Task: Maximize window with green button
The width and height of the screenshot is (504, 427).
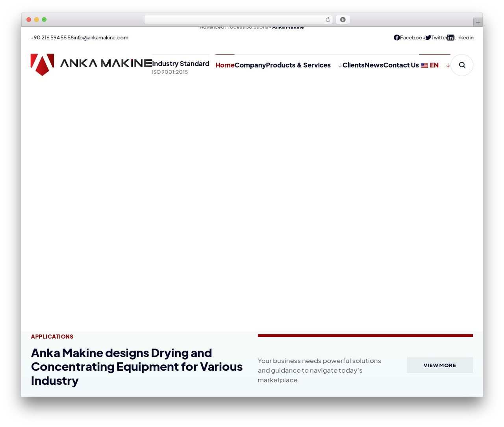Action: (44, 20)
